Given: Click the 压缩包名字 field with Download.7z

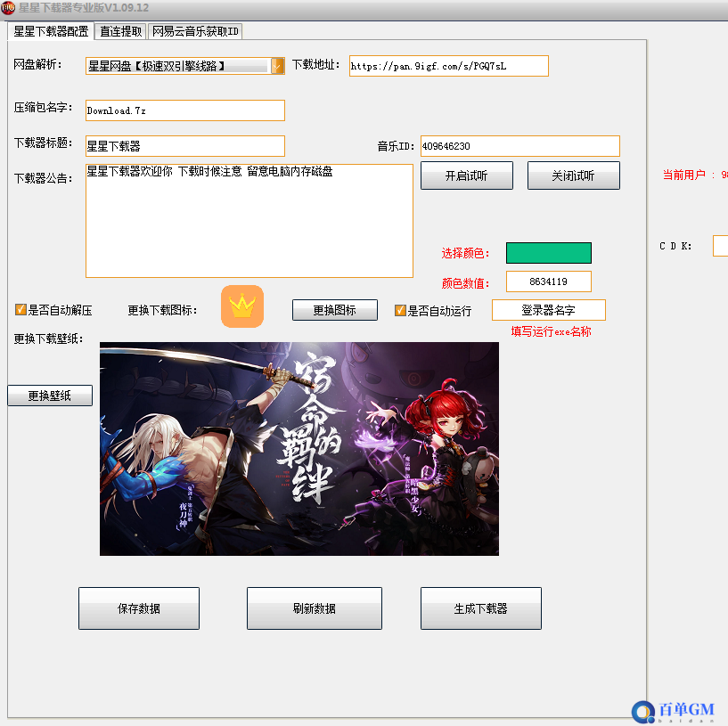Looking at the screenshot, I should tap(185, 110).
